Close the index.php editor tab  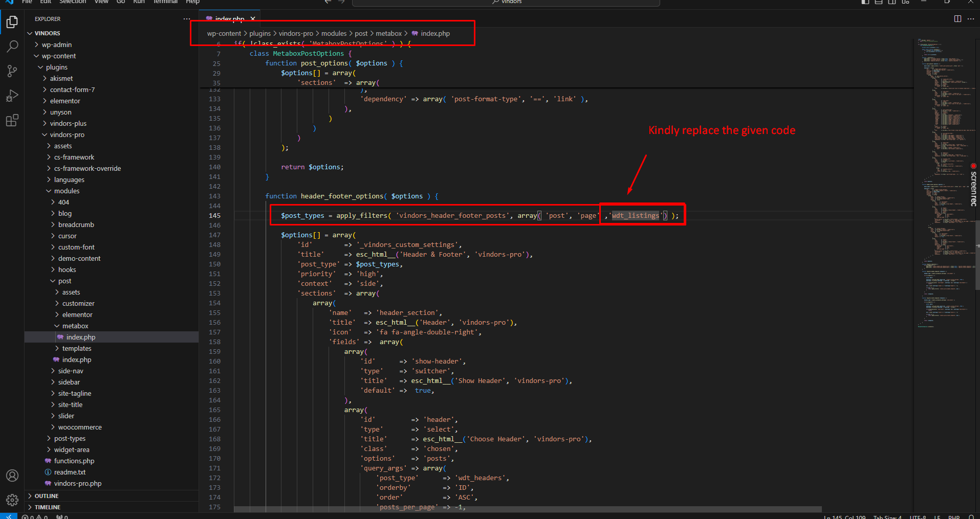253,19
